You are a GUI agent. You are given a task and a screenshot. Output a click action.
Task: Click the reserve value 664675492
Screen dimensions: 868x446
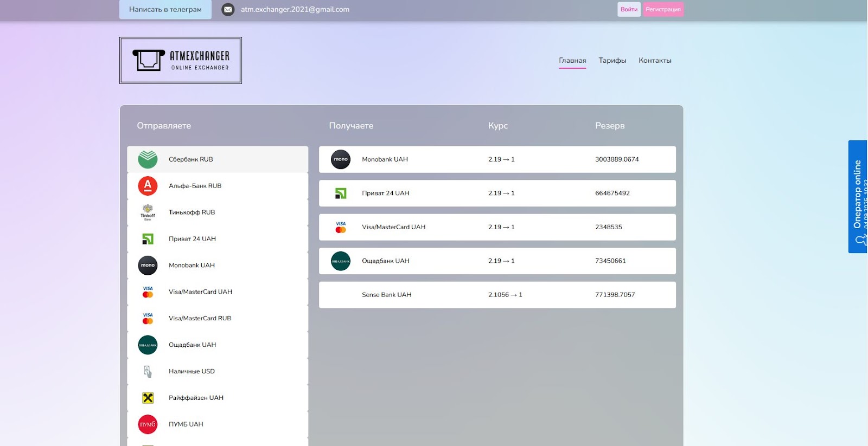click(612, 193)
